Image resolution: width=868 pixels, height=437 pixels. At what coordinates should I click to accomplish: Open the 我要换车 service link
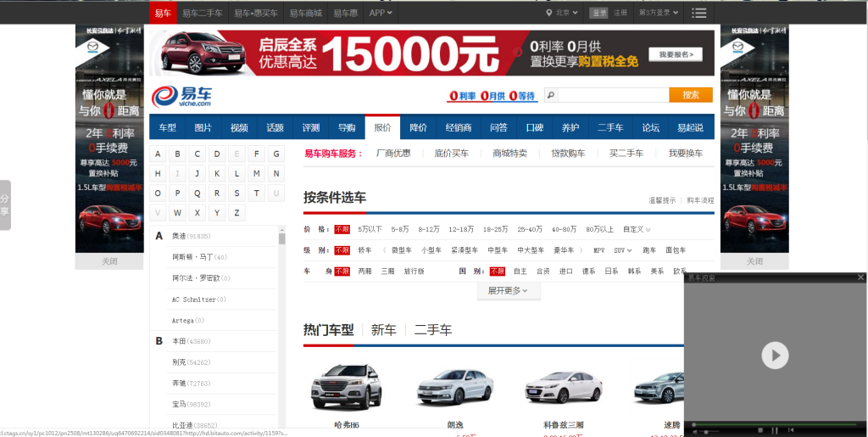685,154
